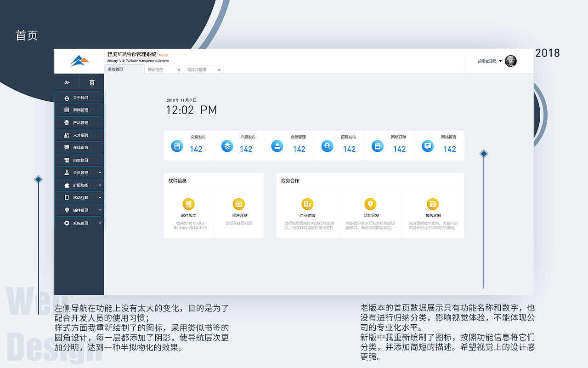Click the blue 网络订单 clipboard icon

coord(378,146)
